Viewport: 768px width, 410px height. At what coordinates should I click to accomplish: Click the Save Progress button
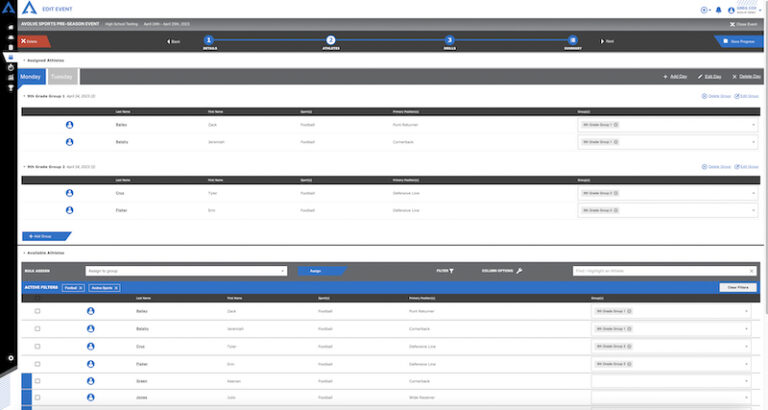[x=739, y=42]
